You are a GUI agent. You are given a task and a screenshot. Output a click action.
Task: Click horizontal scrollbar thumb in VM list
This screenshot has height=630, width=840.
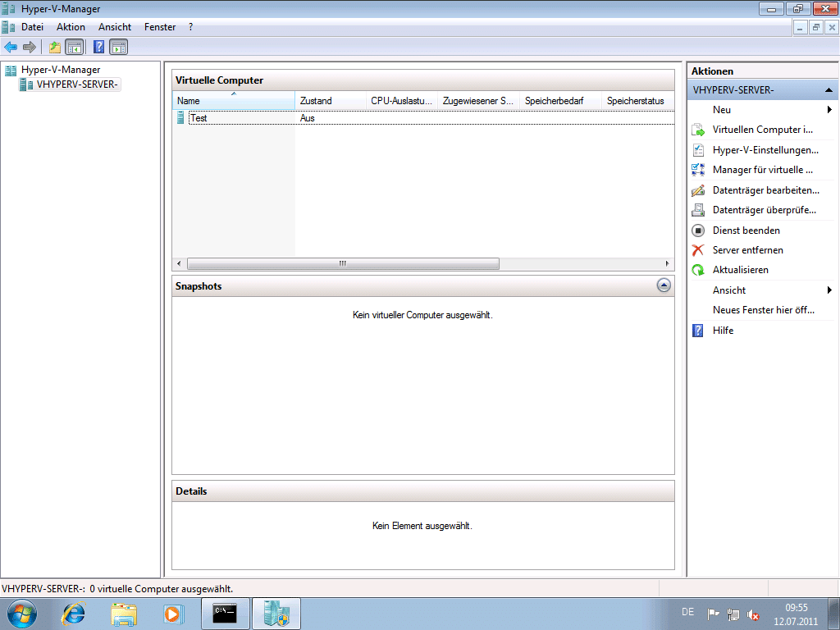click(x=343, y=263)
